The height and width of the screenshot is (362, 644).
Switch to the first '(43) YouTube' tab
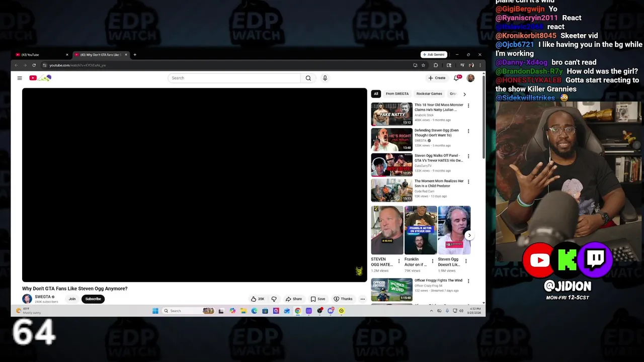click(41, 54)
